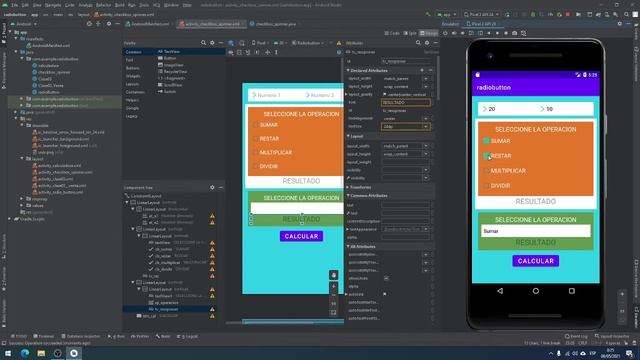Click the zoom in plus on design surface

pos(333,287)
